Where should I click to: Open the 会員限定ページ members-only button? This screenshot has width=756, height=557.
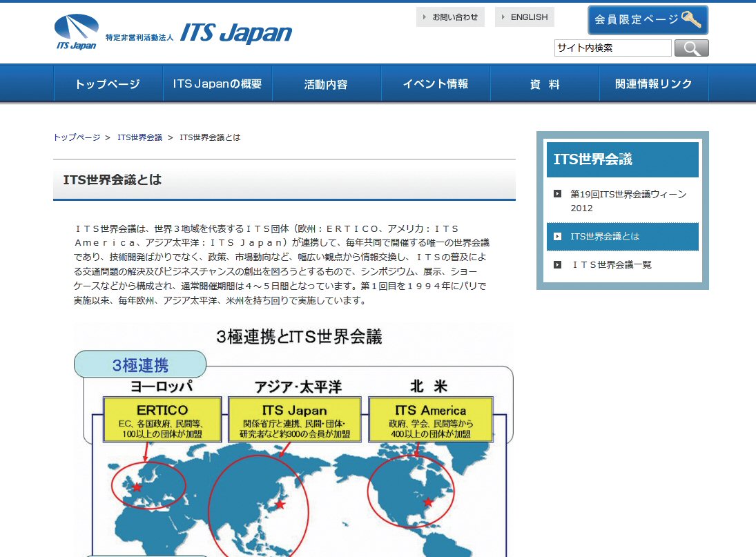coord(648,20)
